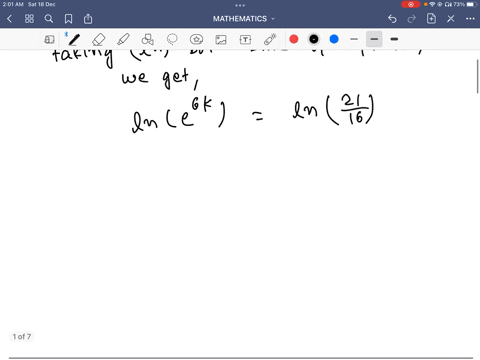Screen dimensions: 480x360
Task: Go back using the left chevron
Action: [9, 19]
